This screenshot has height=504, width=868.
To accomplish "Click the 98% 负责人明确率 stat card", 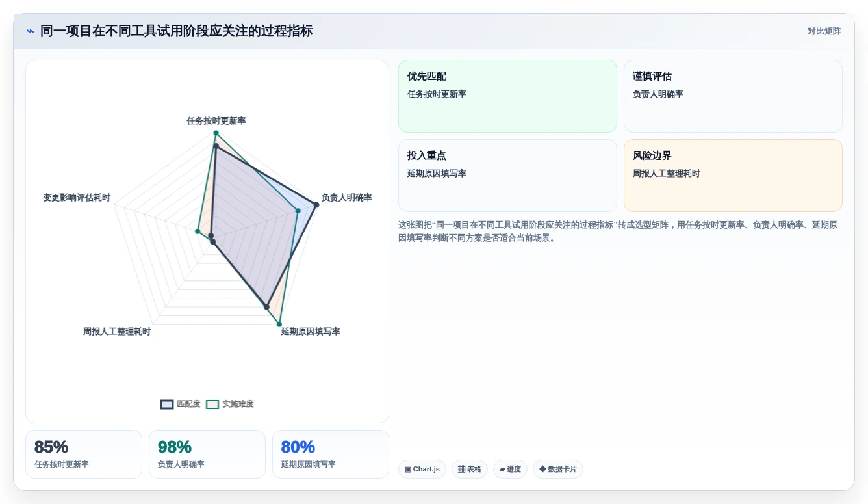I will pyautogui.click(x=207, y=454).
